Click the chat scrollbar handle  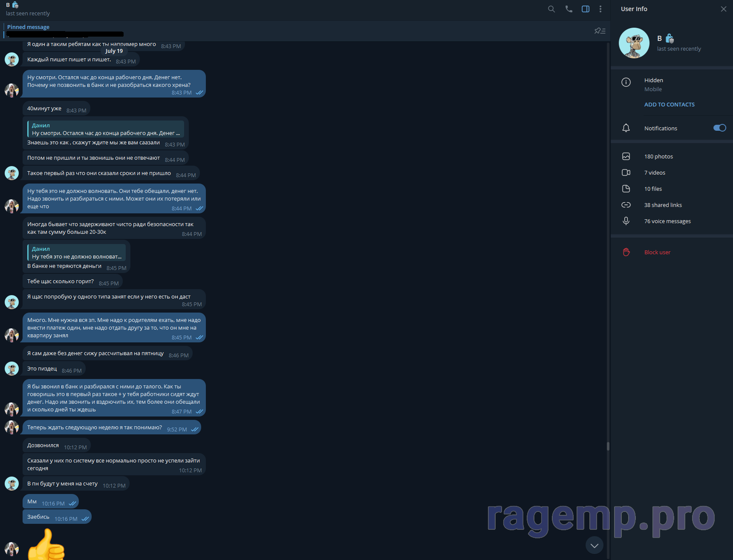pyautogui.click(x=608, y=446)
